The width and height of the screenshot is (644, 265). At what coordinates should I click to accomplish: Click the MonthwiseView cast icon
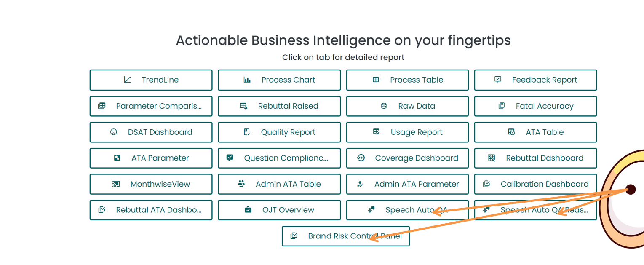coord(116,184)
